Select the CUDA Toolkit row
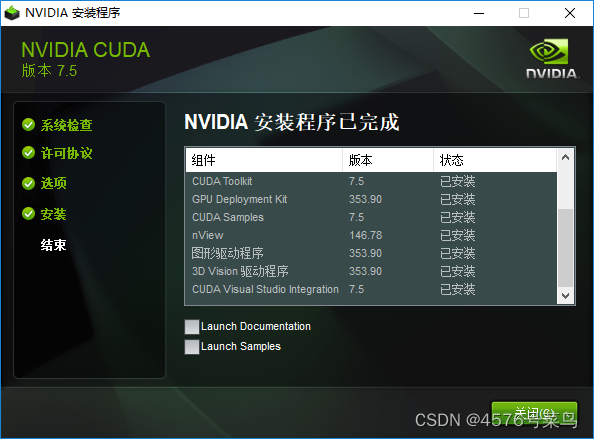Screen dimensions: 594x439 click(371, 181)
